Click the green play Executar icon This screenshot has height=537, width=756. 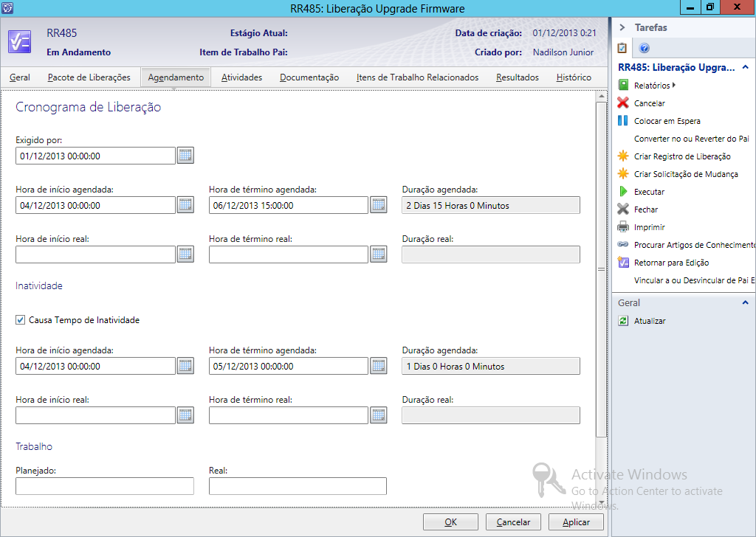pyautogui.click(x=623, y=192)
